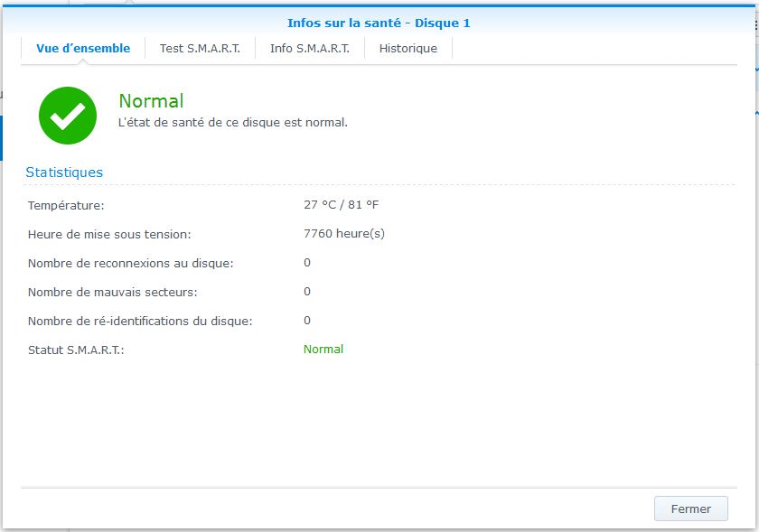Screen dimensions: 759x532
Task: Select the ré-identifications du disque value 0
Action: pos(307,321)
